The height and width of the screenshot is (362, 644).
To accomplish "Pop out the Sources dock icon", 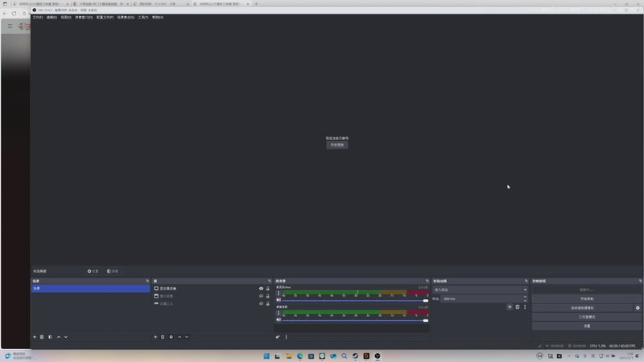I will (x=270, y=281).
